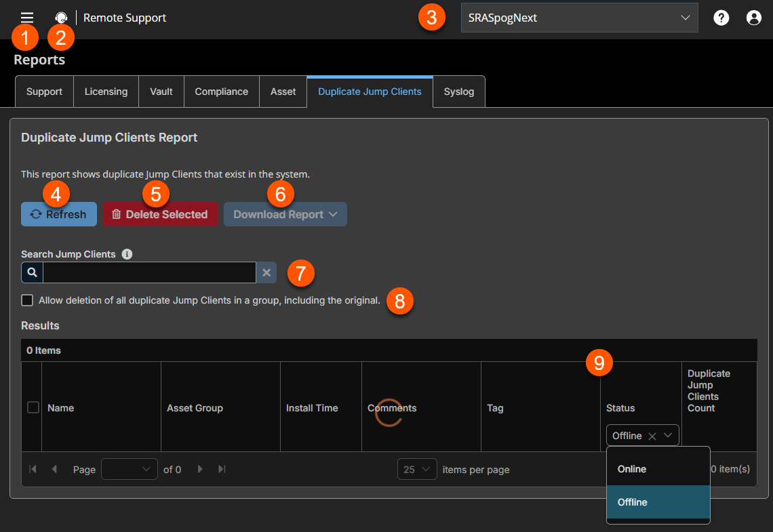Click the Remote Support headset logo
The width and height of the screenshot is (773, 532).
pos(61,18)
